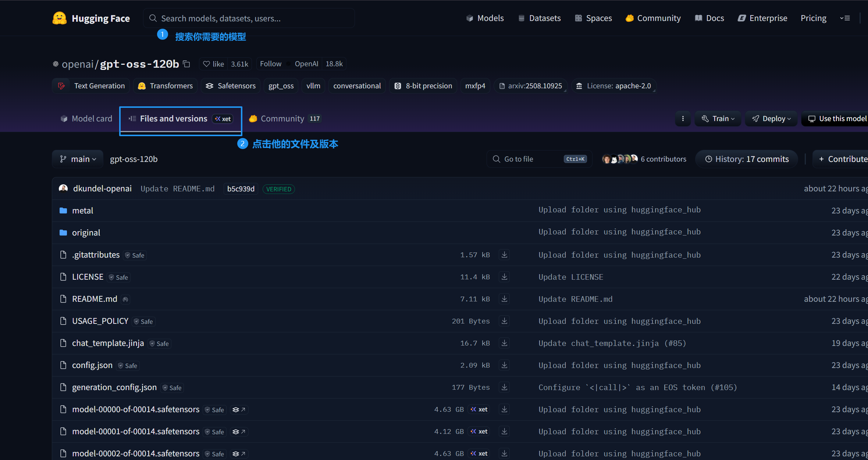Expand the Deploy dropdown
The width and height of the screenshot is (868, 460).
click(771, 118)
